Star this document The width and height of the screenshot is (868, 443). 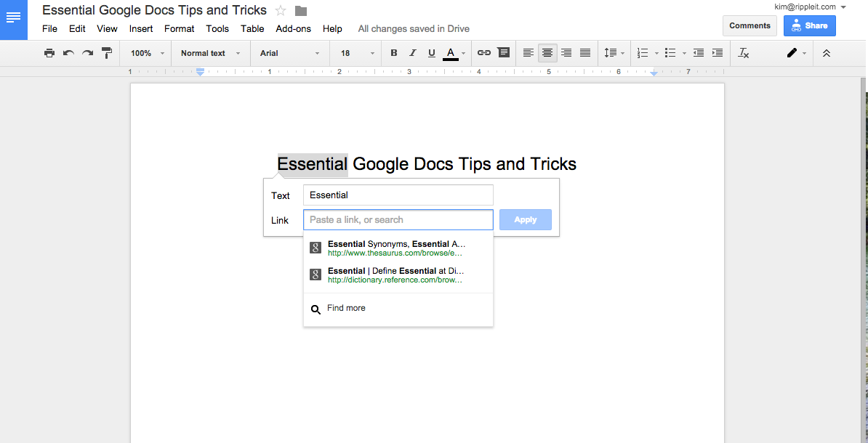pos(281,10)
